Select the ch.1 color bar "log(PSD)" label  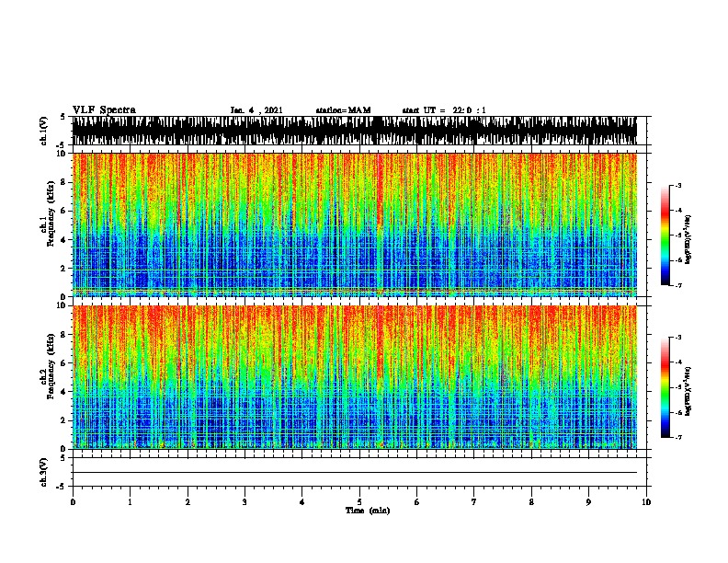[x=688, y=240]
